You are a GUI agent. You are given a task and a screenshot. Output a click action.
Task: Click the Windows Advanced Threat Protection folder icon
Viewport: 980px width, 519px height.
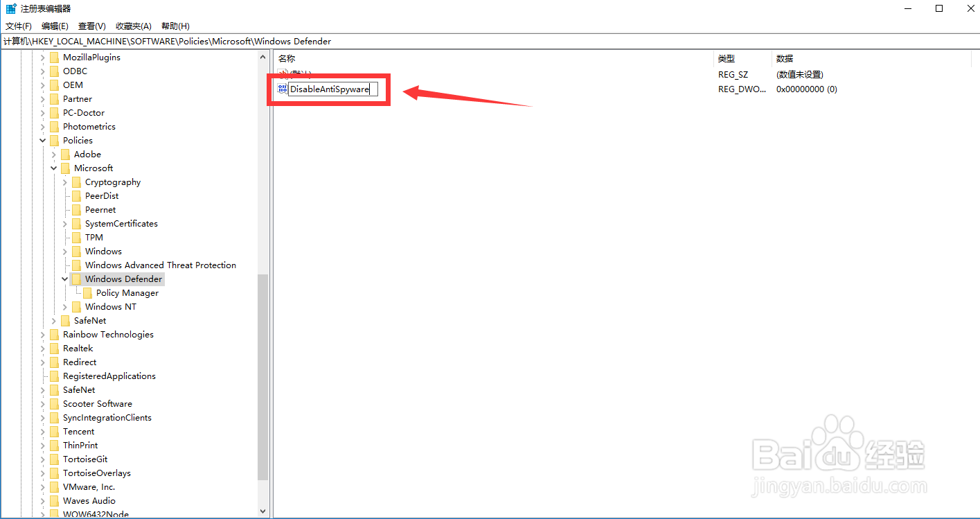(76, 265)
